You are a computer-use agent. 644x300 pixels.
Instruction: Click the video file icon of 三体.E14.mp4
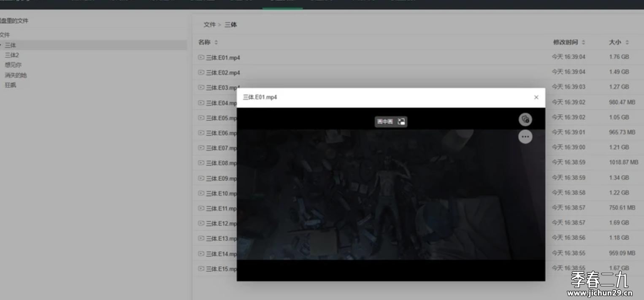click(201, 254)
